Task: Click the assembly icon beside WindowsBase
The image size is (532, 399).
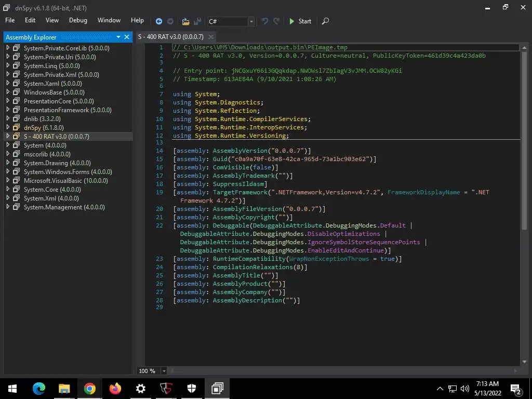Action: pyautogui.click(x=16, y=92)
